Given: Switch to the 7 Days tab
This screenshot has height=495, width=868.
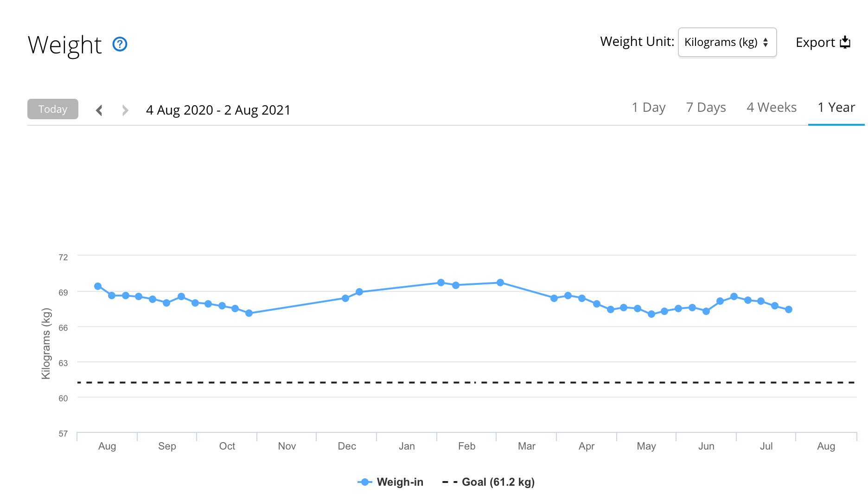Looking at the screenshot, I should tap(706, 108).
